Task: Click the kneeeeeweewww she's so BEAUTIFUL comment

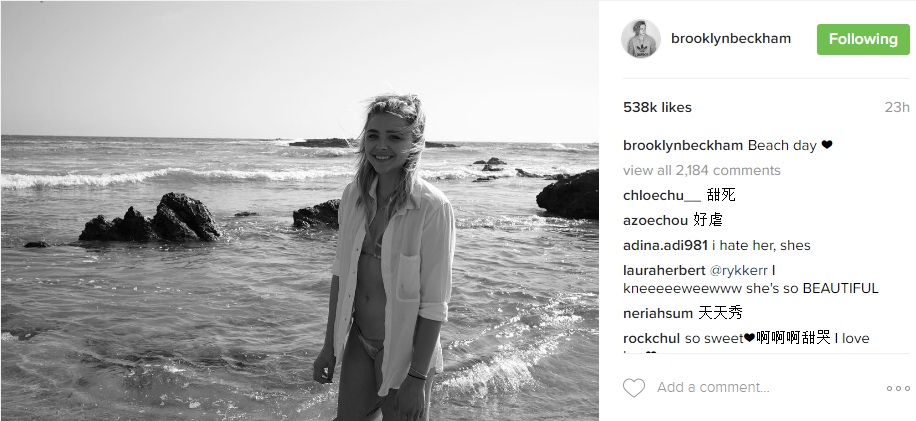Action: (751, 288)
